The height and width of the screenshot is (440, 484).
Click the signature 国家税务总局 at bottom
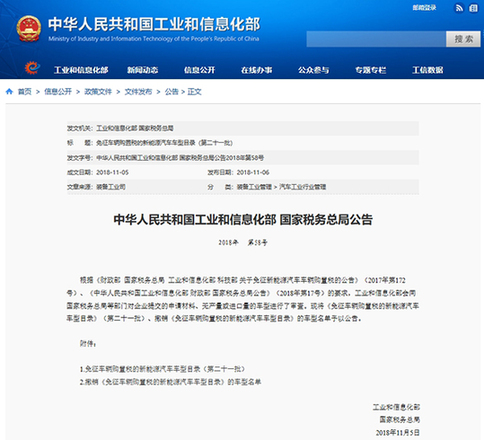399,420
